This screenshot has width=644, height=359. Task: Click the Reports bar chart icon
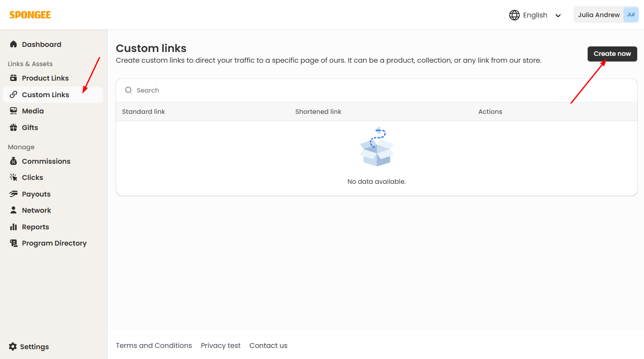tap(13, 227)
